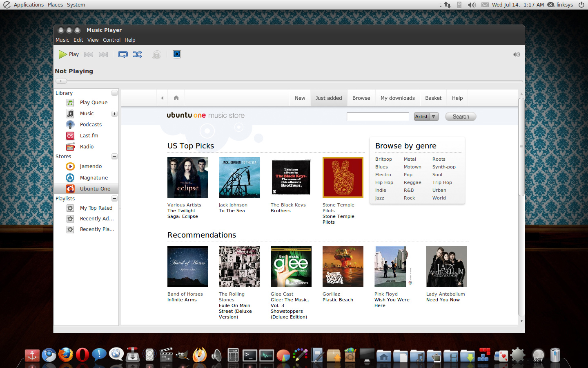Switch to the Just added tab

point(329,98)
